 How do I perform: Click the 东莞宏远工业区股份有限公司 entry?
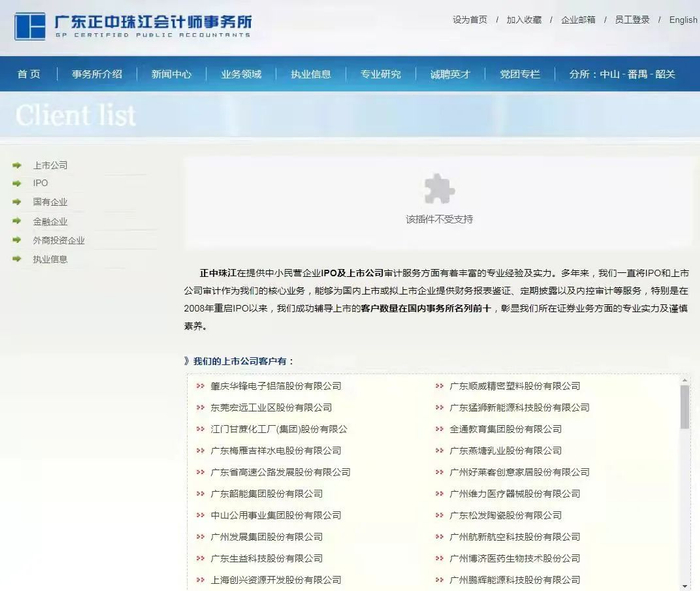tap(271, 408)
